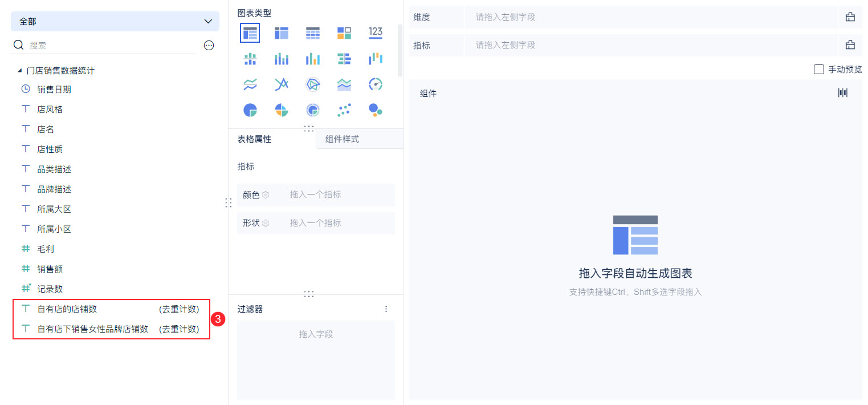The width and height of the screenshot is (868, 405).
Task: Pick the multi-series line chart icon
Action: tap(282, 84)
